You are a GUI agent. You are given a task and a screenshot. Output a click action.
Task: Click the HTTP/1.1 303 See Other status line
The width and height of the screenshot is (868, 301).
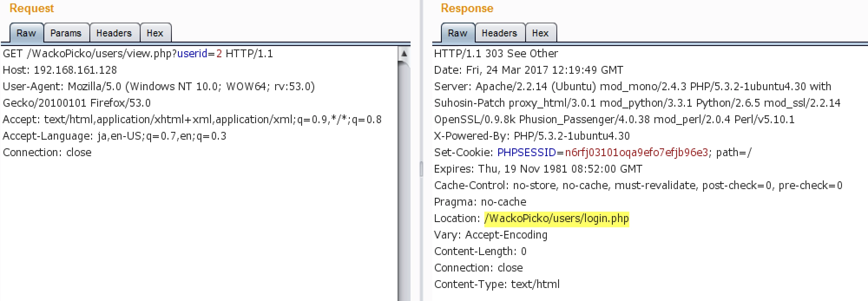pyautogui.click(x=496, y=54)
